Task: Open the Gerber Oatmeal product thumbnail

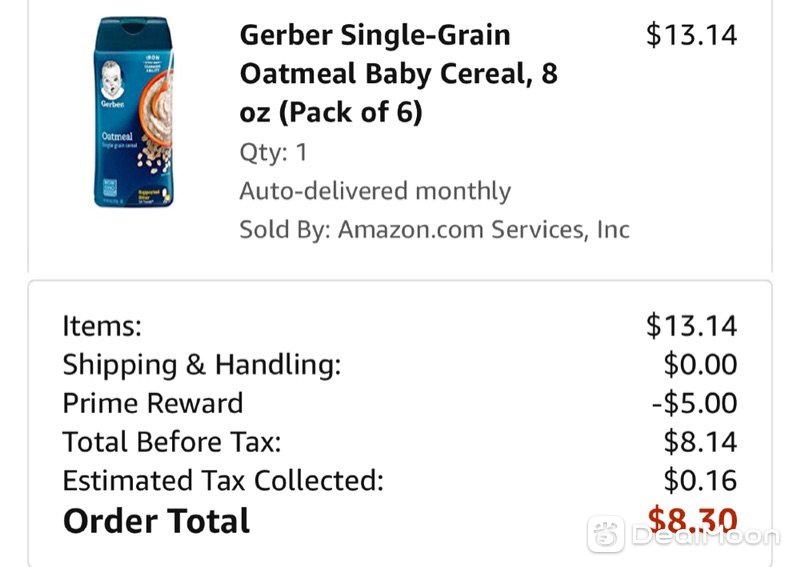Action: (x=134, y=112)
